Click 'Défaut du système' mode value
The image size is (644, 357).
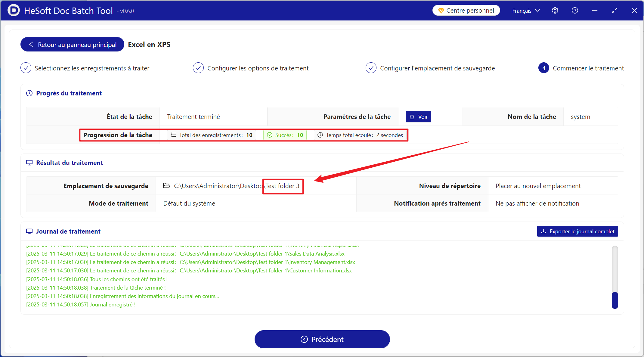point(189,203)
